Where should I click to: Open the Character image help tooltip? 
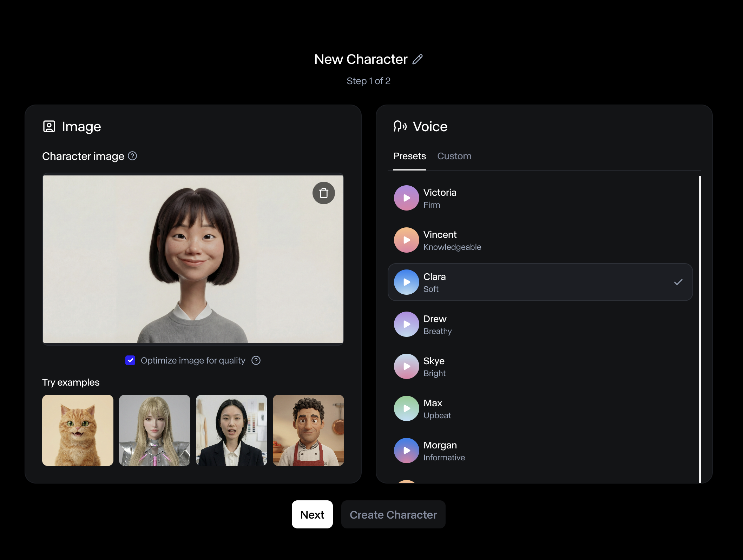[x=133, y=156]
